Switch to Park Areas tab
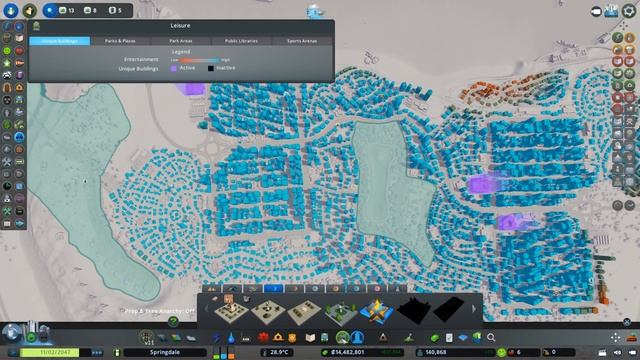 [x=181, y=41]
